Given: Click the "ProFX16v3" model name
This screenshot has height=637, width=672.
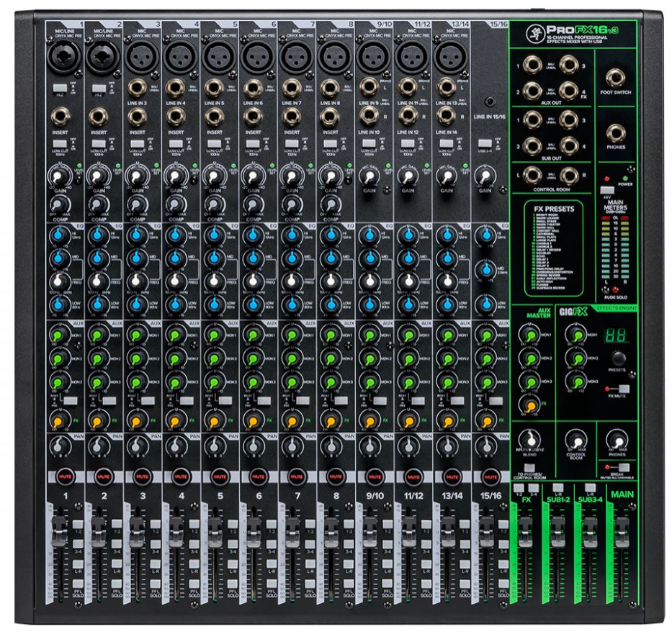Looking at the screenshot, I should pos(582,30).
